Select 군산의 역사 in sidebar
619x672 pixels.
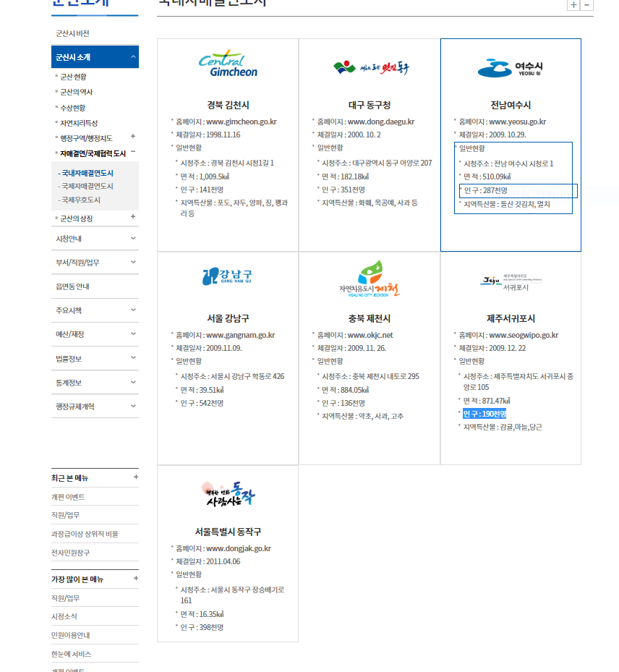[x=77, y=92]
